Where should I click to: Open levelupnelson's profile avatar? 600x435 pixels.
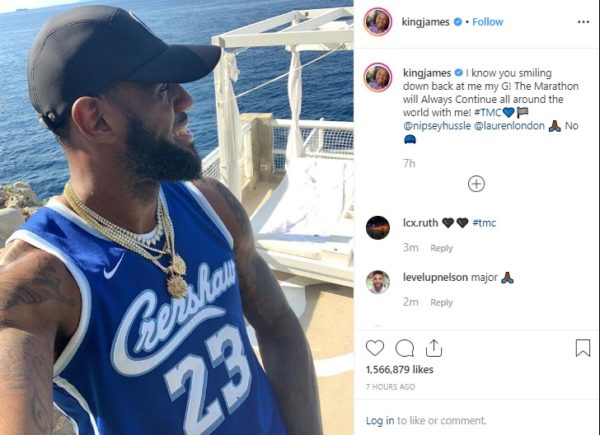[x=378, y=282]
